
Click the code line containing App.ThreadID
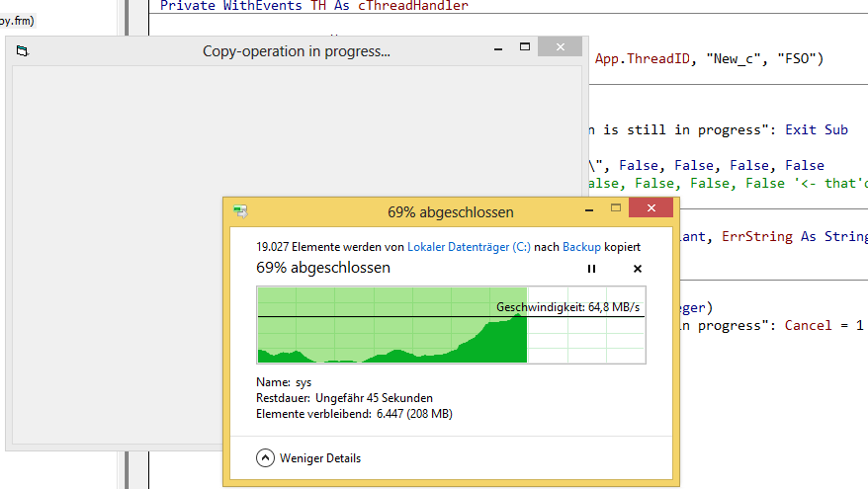coord(708,59)
